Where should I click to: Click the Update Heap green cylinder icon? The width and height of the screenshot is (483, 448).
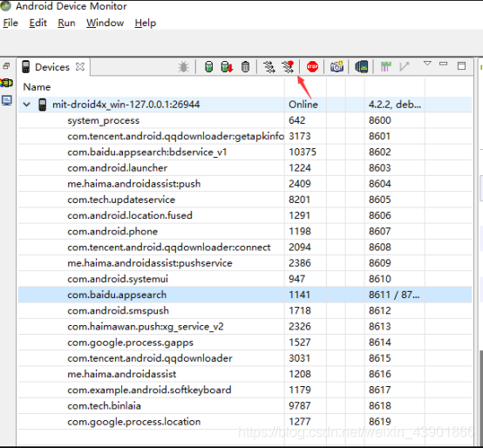pos(208,66)
